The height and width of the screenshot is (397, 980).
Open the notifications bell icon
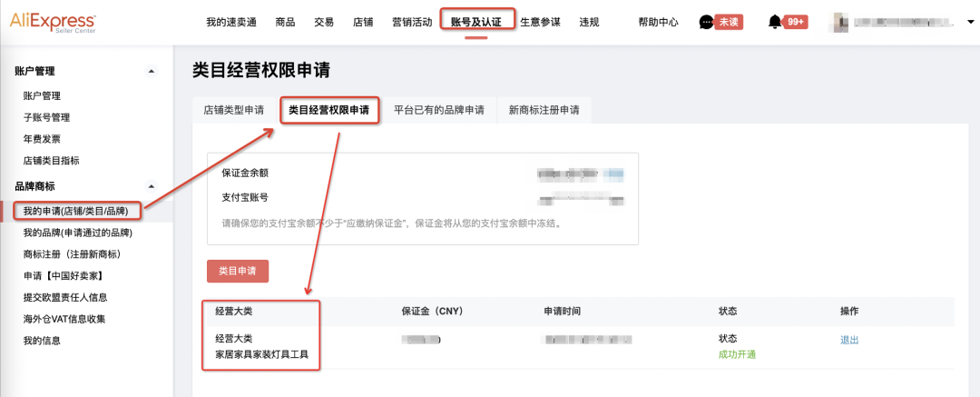(x=775, y=22)
